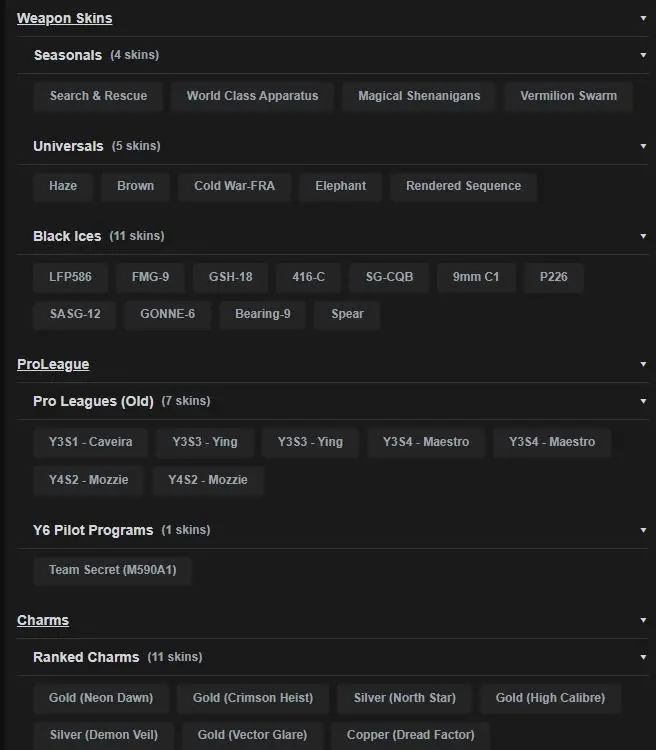Collapse the Pro Leagues (Old) arrow
Screen dimensions: 656x750
coord(643,401)
